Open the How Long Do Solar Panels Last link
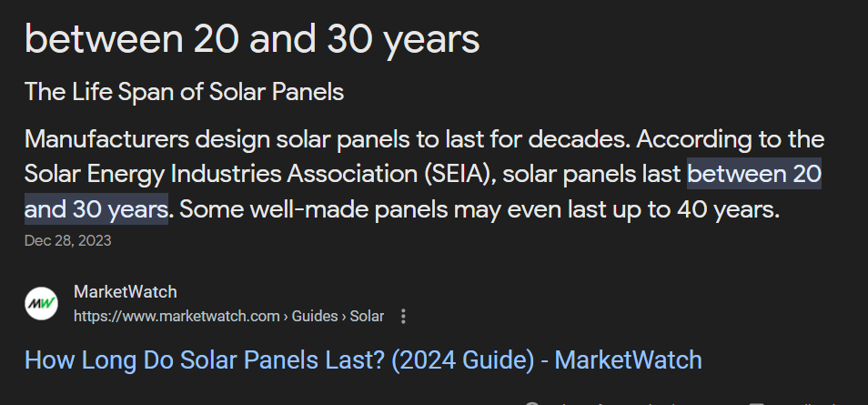868x405 pixels. (x=363, y=360)
